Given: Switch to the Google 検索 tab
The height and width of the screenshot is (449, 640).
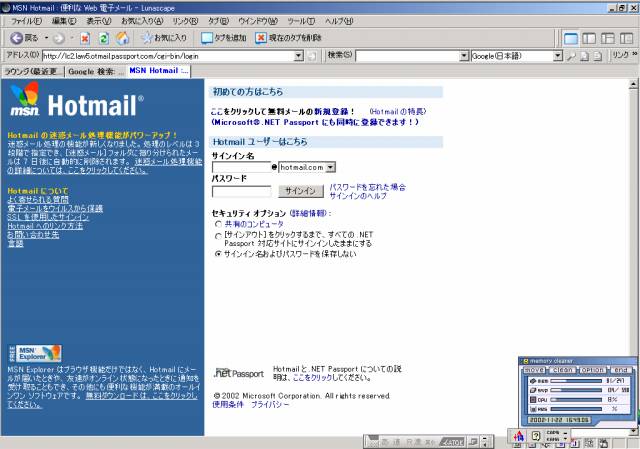Looking at the screenshot, I should coord(95,71).
